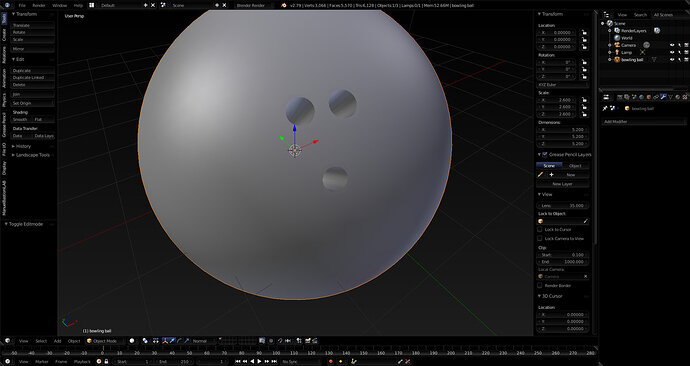Toggle the Grease Pencil Layers checkbox
This screenshot has width=690, height=366.
click(x=545, y=154)
